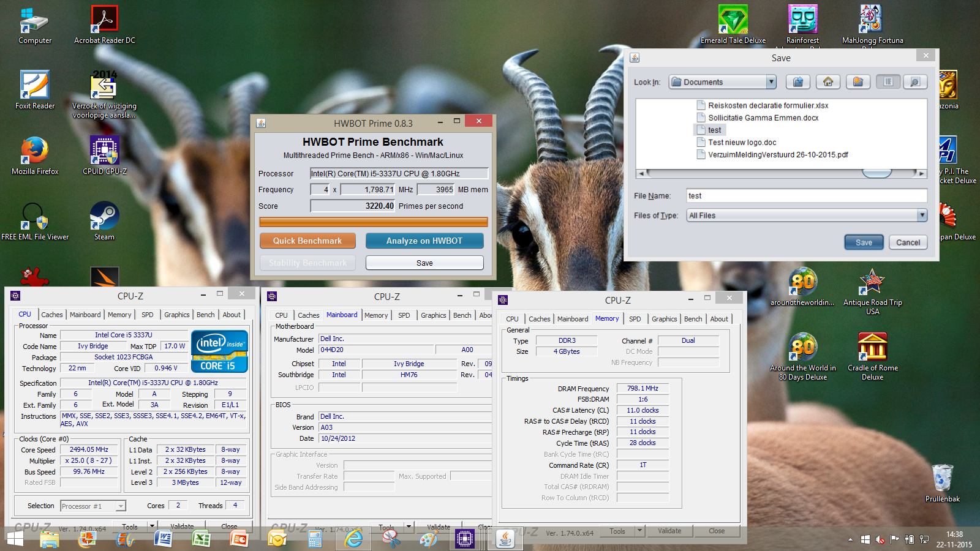Viewport: 980px width, 551px height.
Task: Switch to CPU-Z taskbar button
Action: pos(465,539)
